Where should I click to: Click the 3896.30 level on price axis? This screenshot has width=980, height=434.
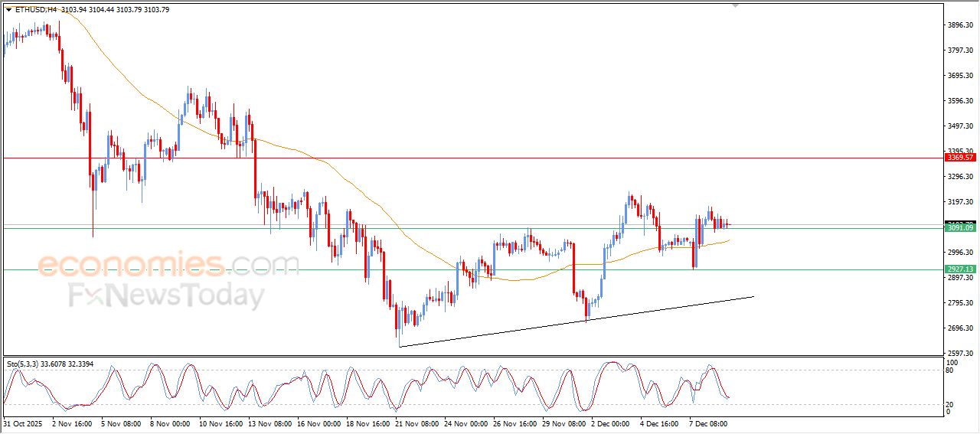coord(959,25)
